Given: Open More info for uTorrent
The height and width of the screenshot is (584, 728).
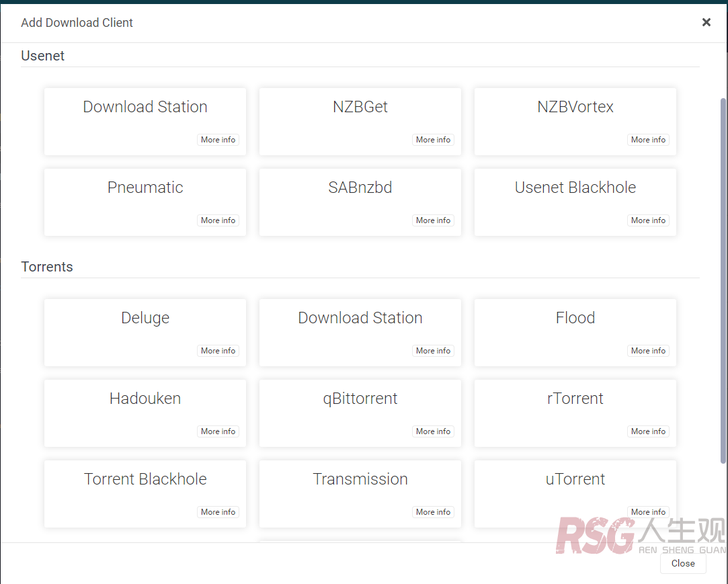Looking at the screenshot, I should (648, 512).
